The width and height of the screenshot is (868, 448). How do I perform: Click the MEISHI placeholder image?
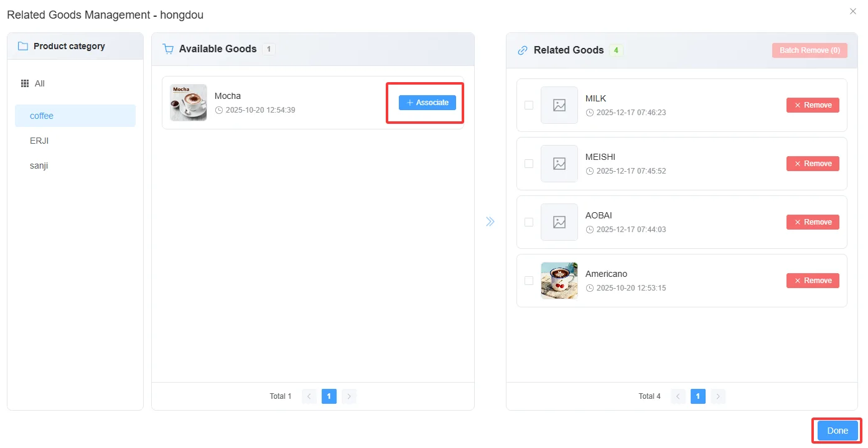point(559,164)
